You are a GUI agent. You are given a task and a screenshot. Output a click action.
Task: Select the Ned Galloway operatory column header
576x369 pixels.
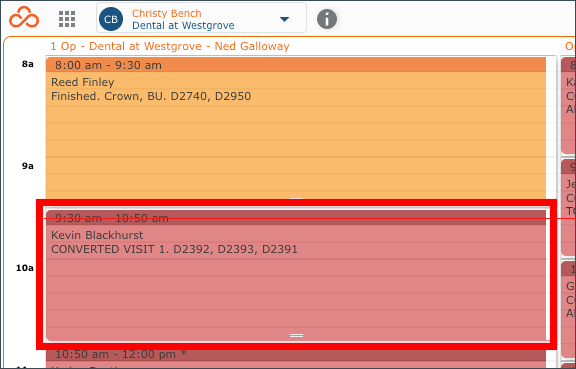[x=170, y=46]
